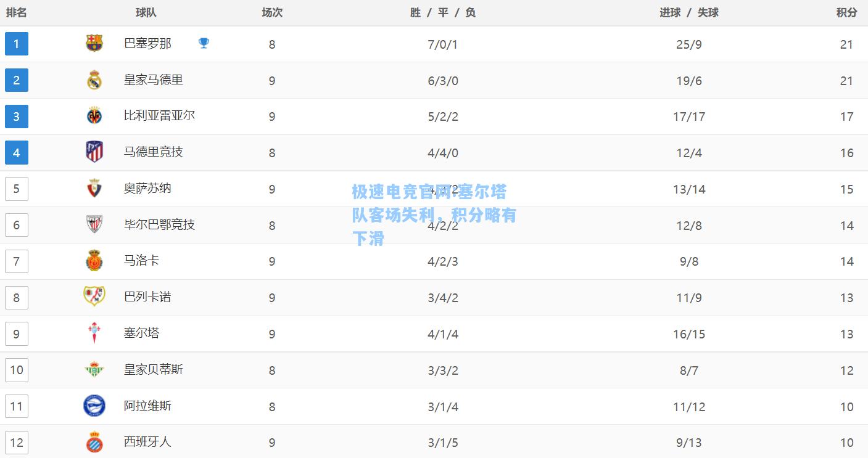Click the Rayo Vallecano crest icon
This screenshot has width=868, height=458.
coord(94,296)
